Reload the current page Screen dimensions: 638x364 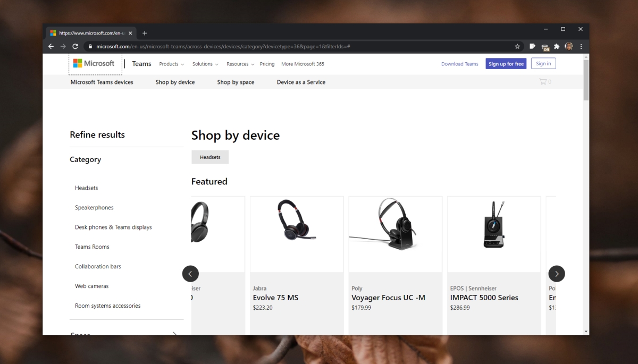click(x=75, y=46)
